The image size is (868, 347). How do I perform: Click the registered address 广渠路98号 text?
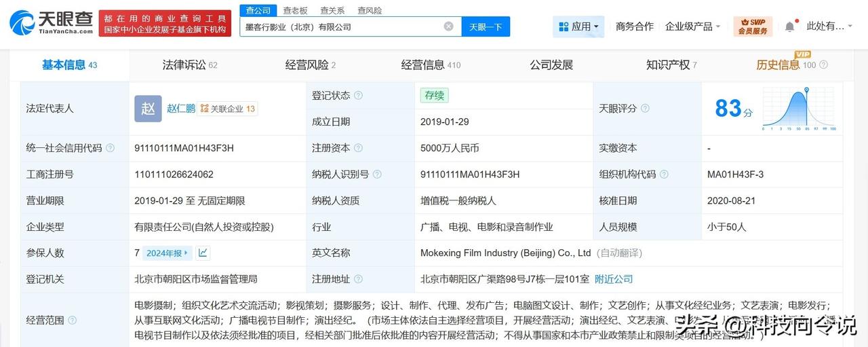pyautogui.click(x=505, y=279)
